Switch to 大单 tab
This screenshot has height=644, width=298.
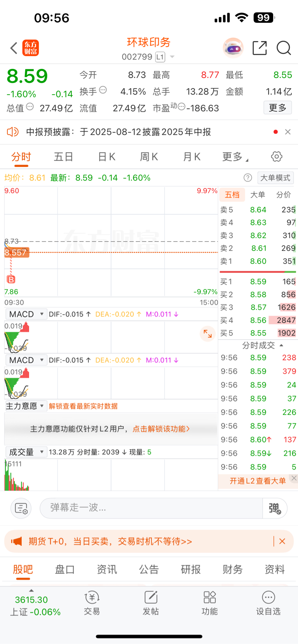[258, 195]
